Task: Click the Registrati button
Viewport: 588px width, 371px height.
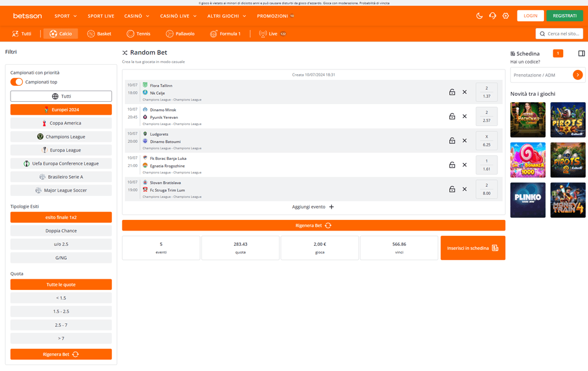Action: point(564,16)
